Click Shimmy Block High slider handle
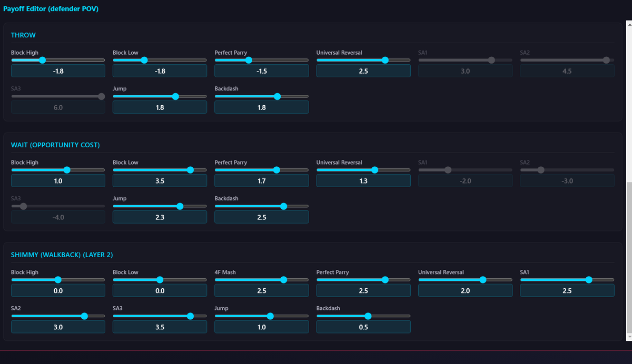The image size is (632, 364). (x=58, y=280)
